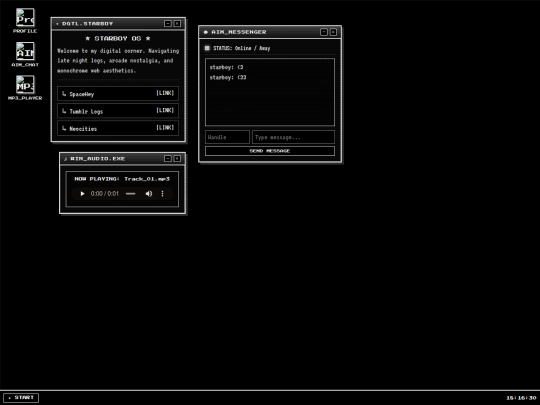Open the audio player more options menu
Screen dimensions: 540x405
coord(162,194)
